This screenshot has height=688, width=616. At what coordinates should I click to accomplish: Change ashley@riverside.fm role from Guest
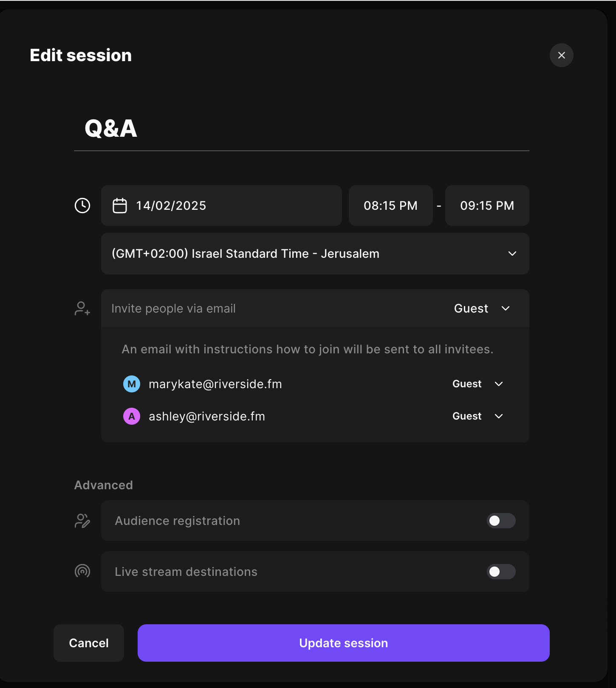click(x=478, y=416)
